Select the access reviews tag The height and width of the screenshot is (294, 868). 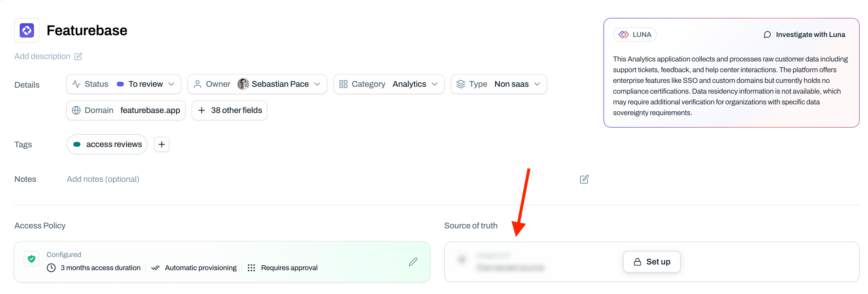coord(114,144)
